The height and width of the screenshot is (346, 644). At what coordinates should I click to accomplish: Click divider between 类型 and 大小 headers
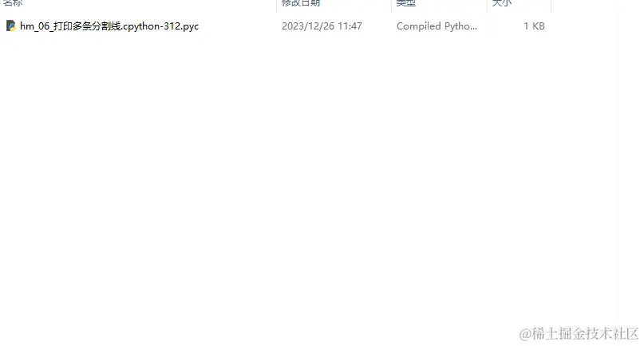487,6
